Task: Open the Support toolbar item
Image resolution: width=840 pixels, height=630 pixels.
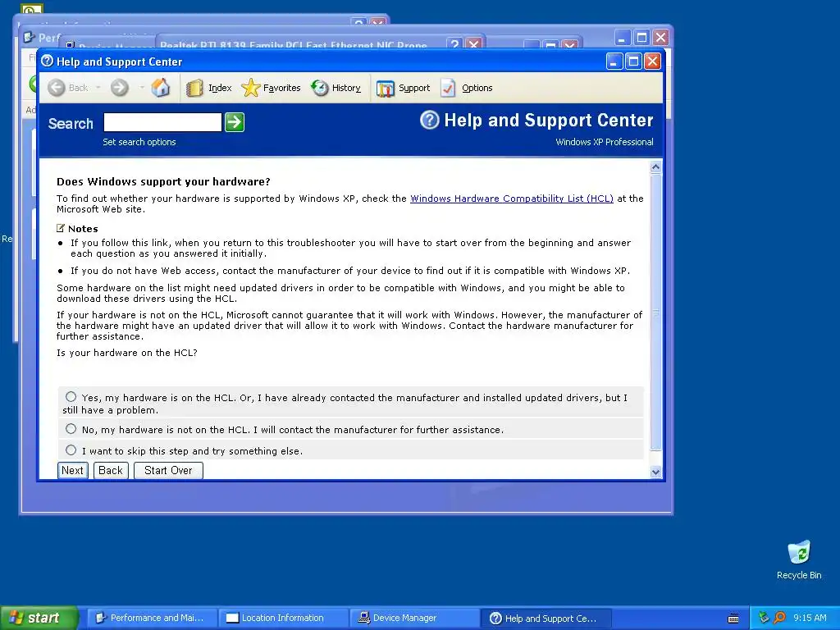Action: tap(404, 88)
